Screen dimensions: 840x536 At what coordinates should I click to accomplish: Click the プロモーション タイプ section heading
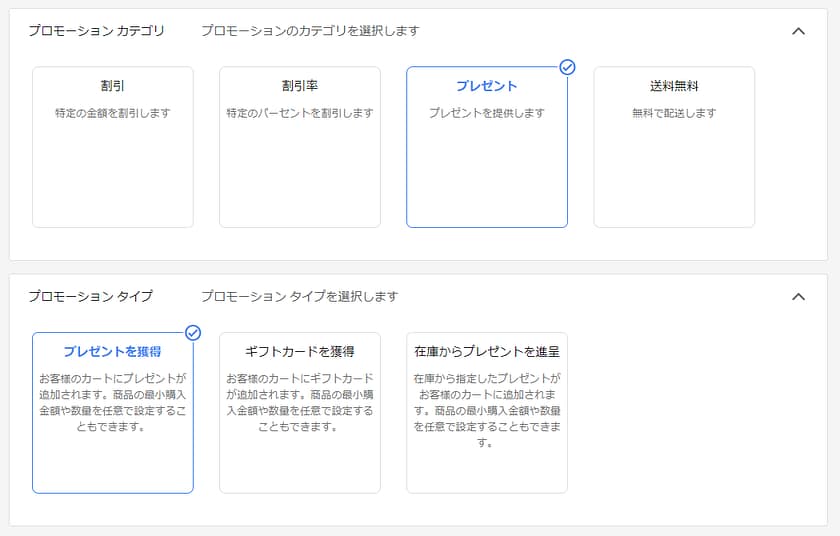(90, 297)
